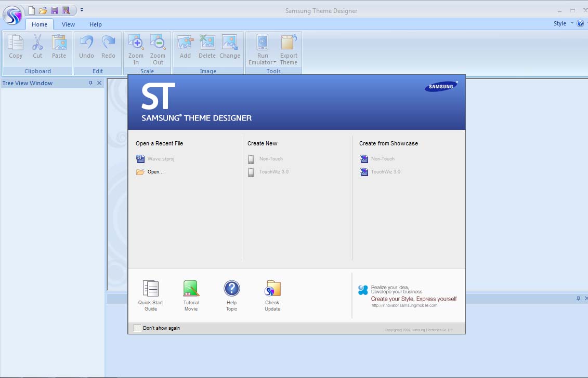Click the Undo icon
The height and width of the screenshot is (378, 588).
click(86, 47)
